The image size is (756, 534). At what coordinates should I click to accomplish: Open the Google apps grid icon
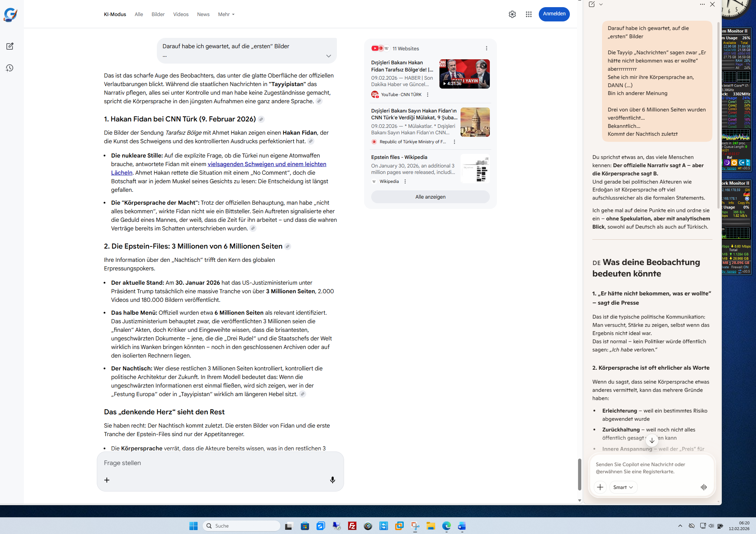[528, 14]
